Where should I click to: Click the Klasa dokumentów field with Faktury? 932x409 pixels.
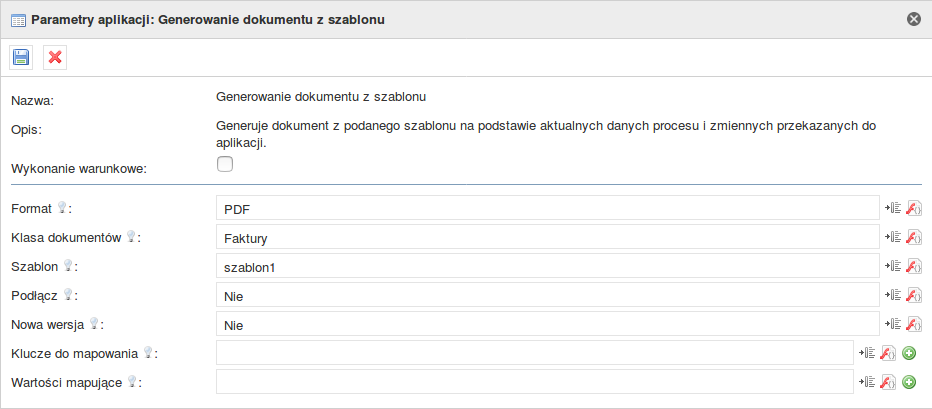click(546, 238)
